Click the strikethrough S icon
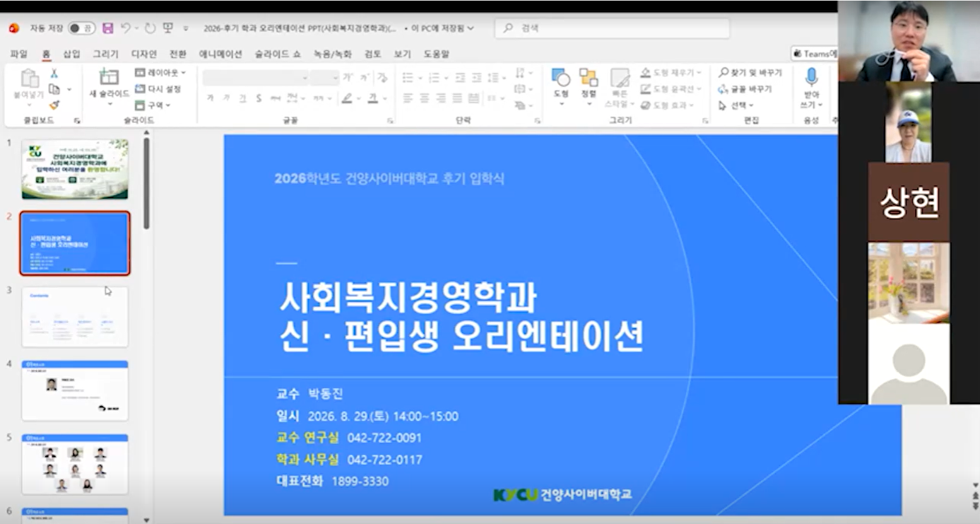The image size is (980, 524). 259,98
